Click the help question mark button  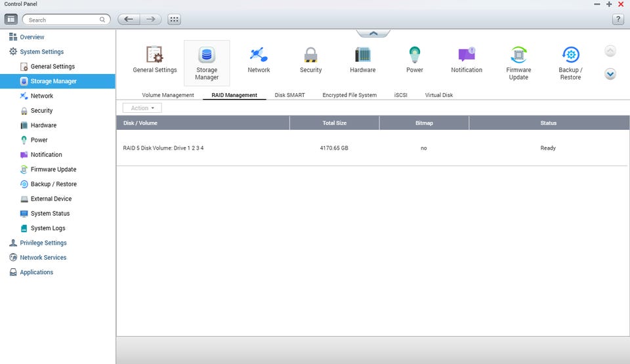point(618,20)
